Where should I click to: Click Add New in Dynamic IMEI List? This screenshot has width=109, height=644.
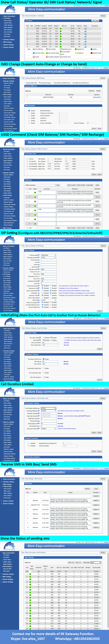pyautogui.click(x=91, y=91)
